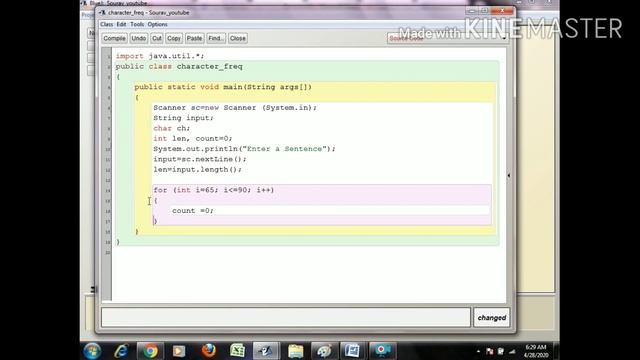The image size is (640, 360).
Task: Click the Close button in the editor toolbar
Action: (x=238, y=38)
